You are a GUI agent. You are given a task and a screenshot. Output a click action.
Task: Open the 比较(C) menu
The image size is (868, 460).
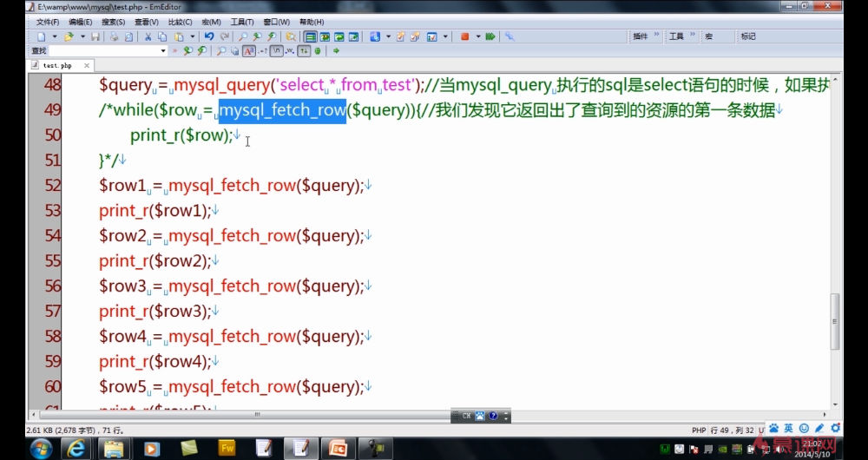(180, 23)
